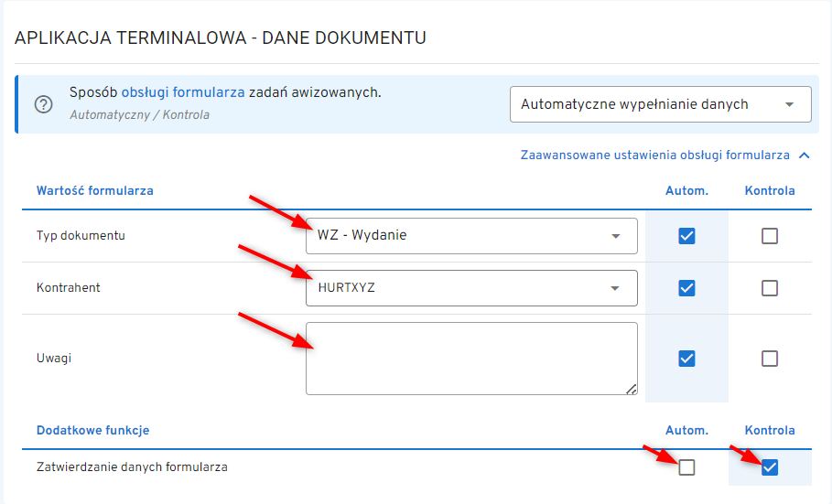Disable Kontrola for Zatwierdzanie danych formularza
The image size is (832, 504).
770,467
